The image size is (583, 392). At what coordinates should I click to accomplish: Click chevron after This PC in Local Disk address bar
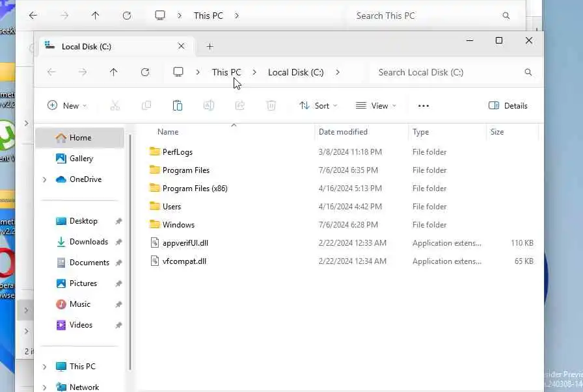pos(254,72)
